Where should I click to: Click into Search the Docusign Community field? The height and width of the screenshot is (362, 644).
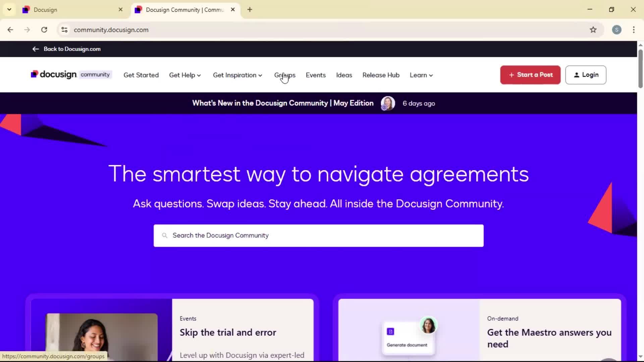(319, 236)
